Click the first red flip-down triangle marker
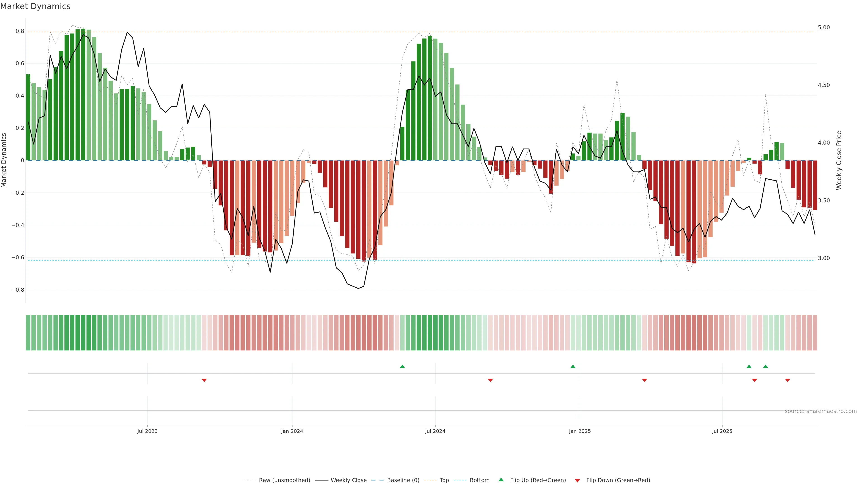The width and height of the screenshot is (868, 488). 204,380
